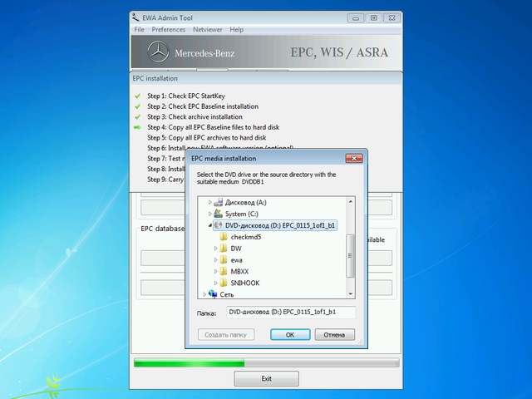Screen dimensions: 532x399
Task: Click the folder tree scroll up arrow
Action: tap(351, 201)
